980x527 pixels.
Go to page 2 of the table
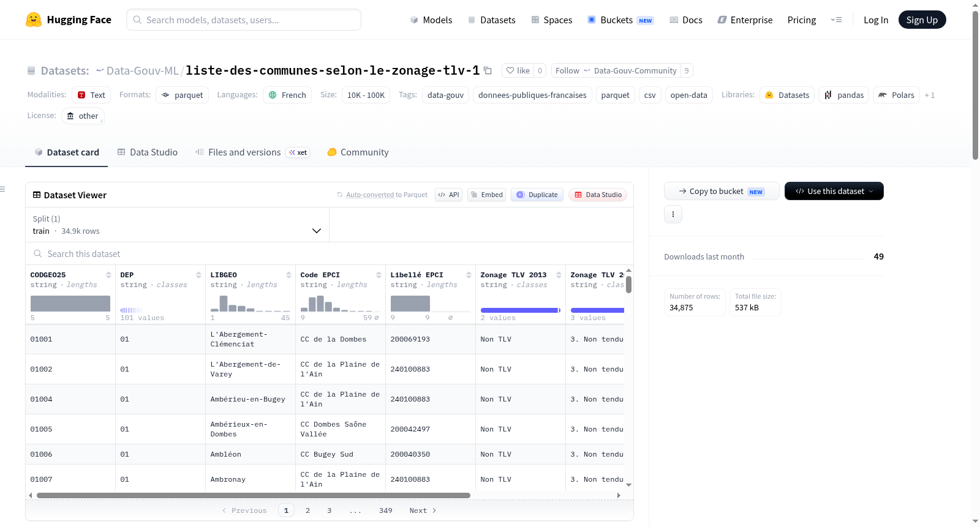(x=307, y=510)
